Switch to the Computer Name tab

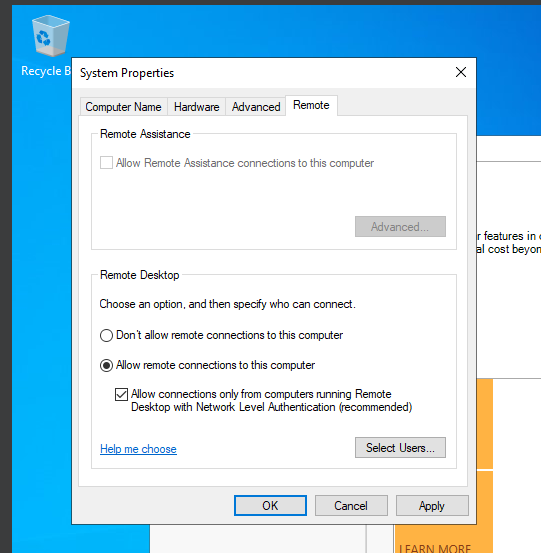pyautogui.click(x=123, y=107)
